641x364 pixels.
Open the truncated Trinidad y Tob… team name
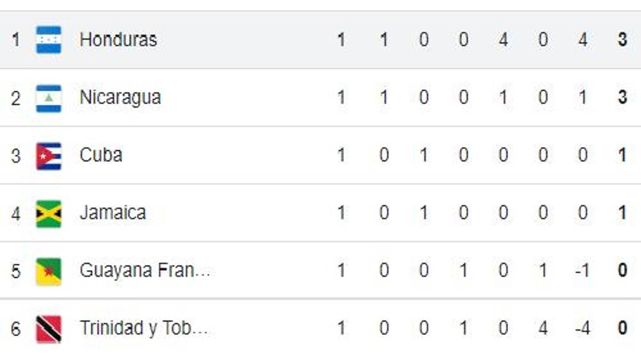[144, 328]
